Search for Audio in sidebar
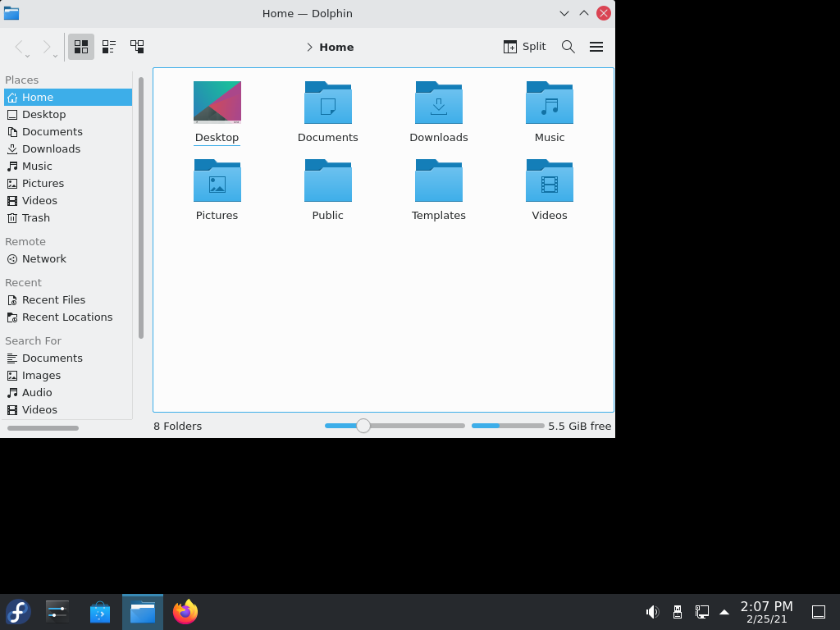The image size is (840, 630). tap(68, 392)
